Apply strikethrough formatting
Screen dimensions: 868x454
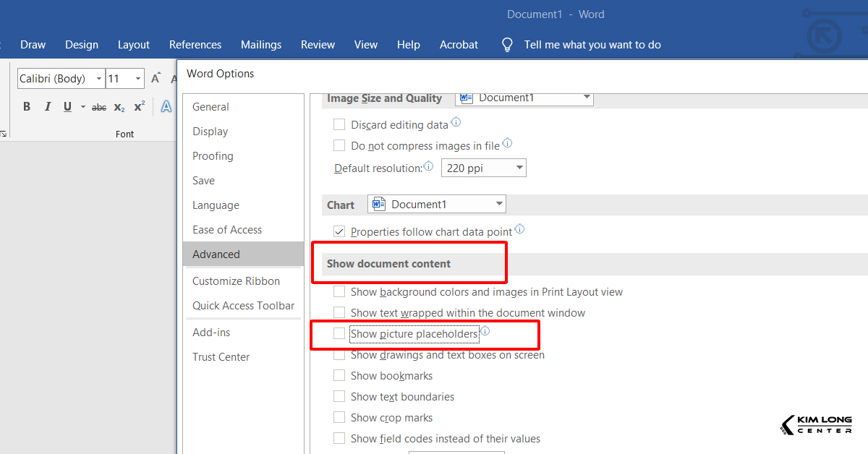coord(99,107)
